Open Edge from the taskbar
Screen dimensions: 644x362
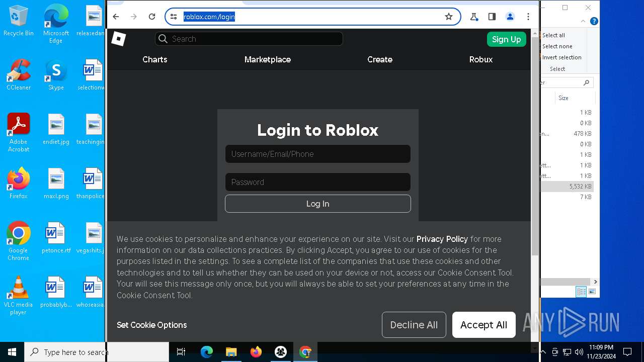(207, 352)
